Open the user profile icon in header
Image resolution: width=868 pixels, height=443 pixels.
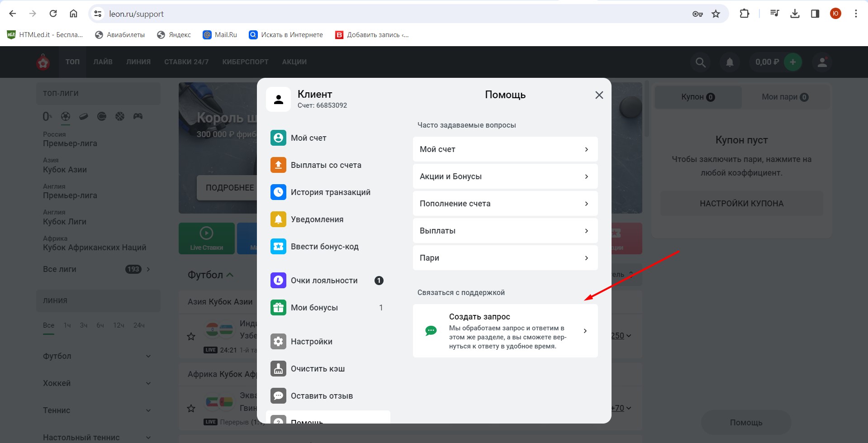(822, 62)
